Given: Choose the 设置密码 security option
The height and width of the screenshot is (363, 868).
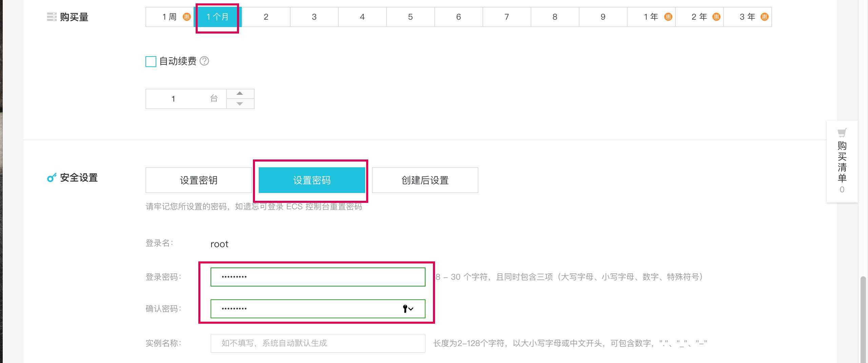Looking at the screenshot, I should (312, 180).
